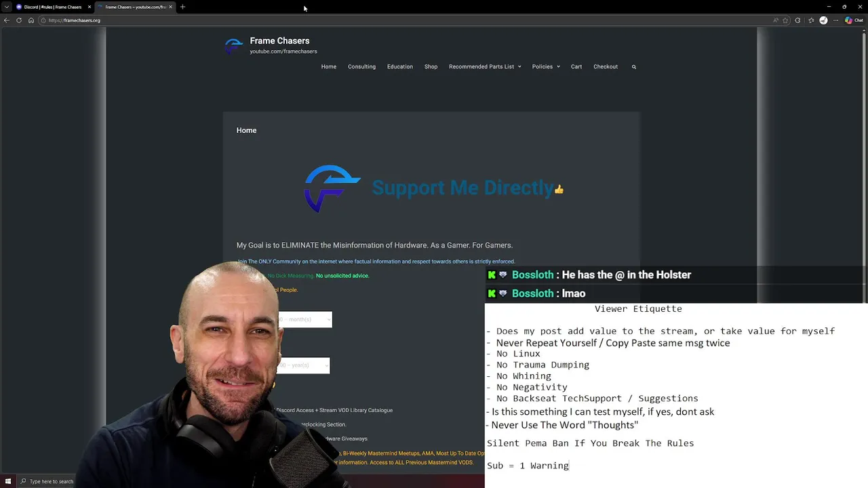Open the year(s) dropdown selector
Screen dimensions: 868x488
(x=303, y=365)
